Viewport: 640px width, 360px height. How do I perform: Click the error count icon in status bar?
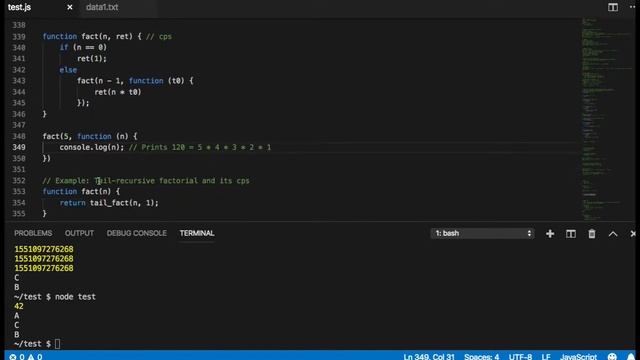pos(13,357)
